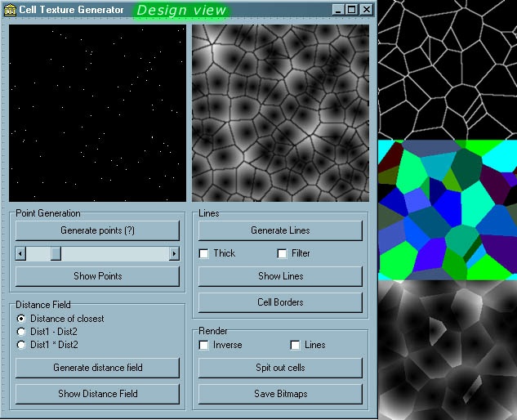Select the Distance of closest radio option
This screenshot has width=517, height=420.
pyautogui.click(x=21, y=319)
